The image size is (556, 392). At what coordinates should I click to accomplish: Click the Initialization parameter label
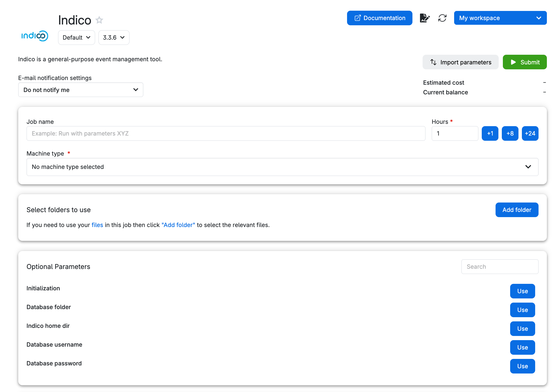[43, 288]
